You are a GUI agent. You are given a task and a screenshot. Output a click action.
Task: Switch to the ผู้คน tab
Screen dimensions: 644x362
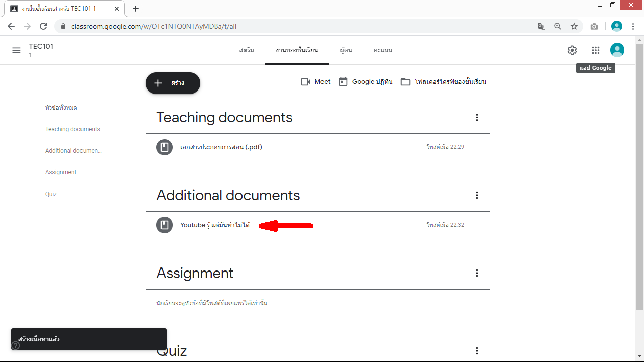346,50
